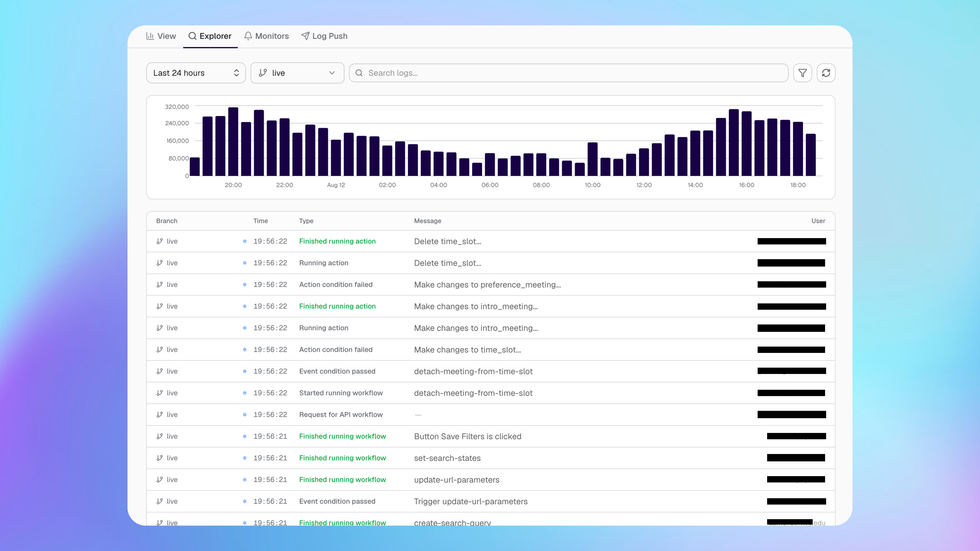
Task: Open the Started running workflow log entry
Action: point(491,393)
